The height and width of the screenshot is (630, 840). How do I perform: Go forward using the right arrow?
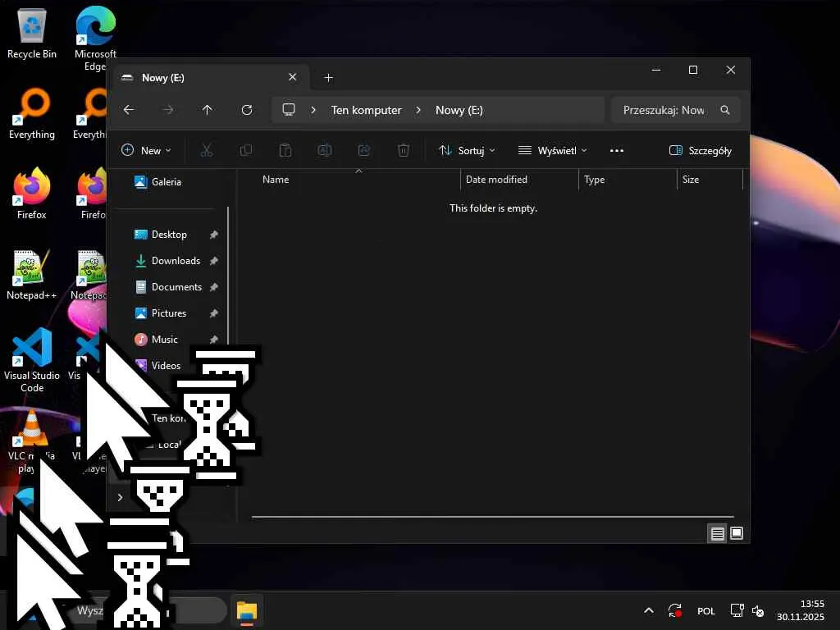pos(168,110)
